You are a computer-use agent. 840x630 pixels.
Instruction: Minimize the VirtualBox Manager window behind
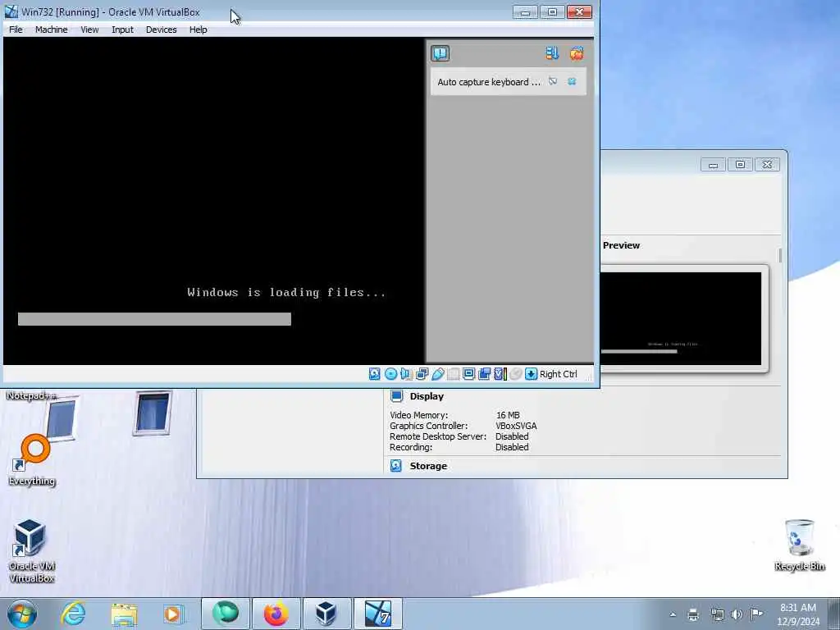713,164
